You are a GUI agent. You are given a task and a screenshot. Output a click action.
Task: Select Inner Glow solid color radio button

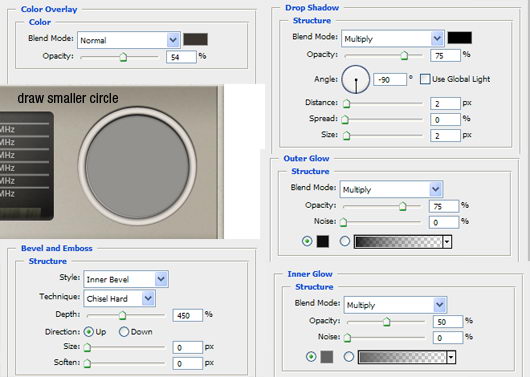coord(311,357)
